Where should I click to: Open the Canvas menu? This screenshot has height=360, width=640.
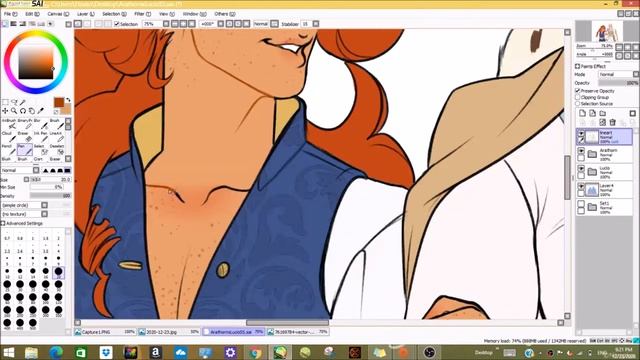[58, 14]
